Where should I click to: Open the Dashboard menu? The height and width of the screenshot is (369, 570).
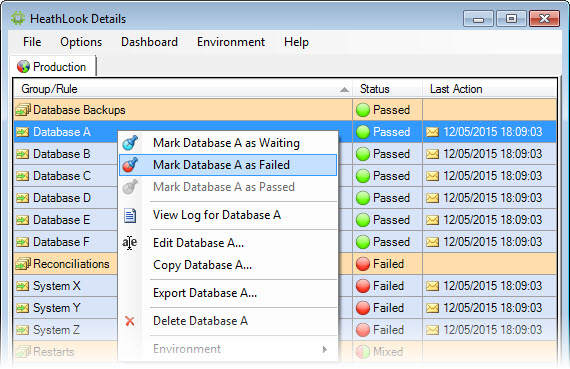click(x=149, y=42)
